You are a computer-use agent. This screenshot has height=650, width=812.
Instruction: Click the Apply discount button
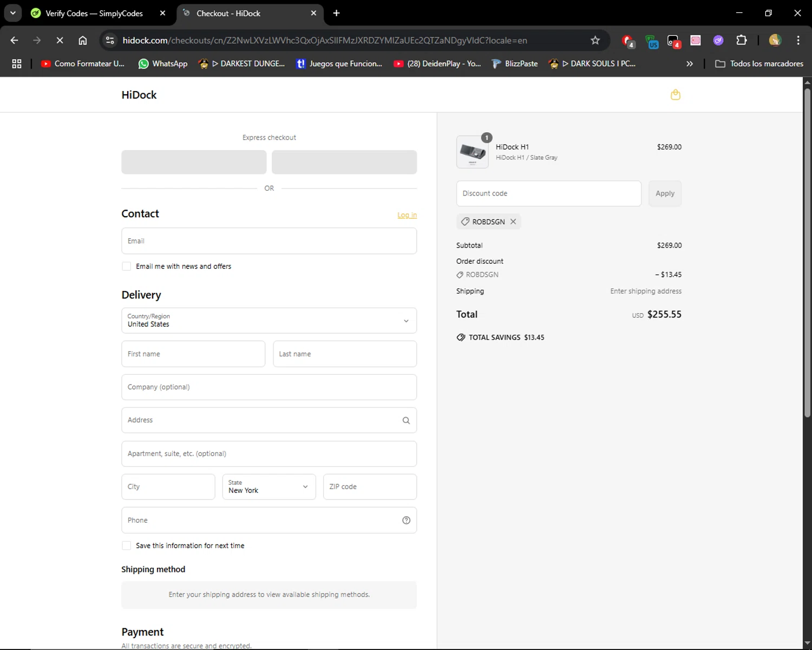tap(665, 193)
